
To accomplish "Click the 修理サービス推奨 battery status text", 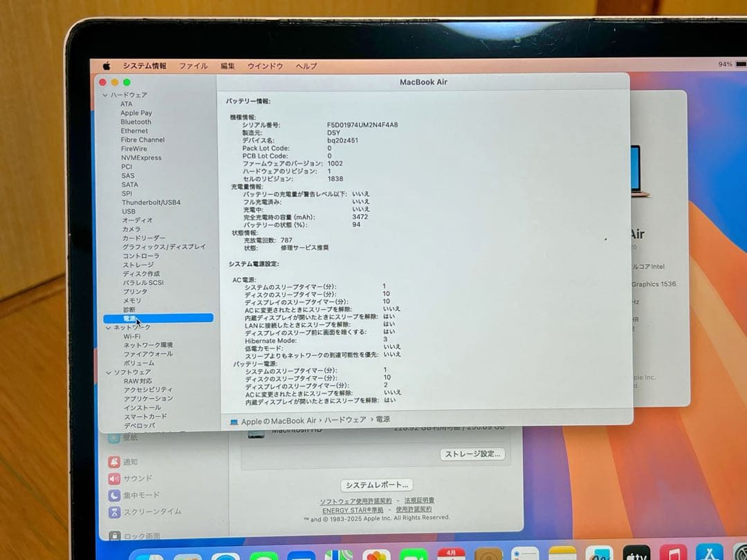I will tap(305, 248).
